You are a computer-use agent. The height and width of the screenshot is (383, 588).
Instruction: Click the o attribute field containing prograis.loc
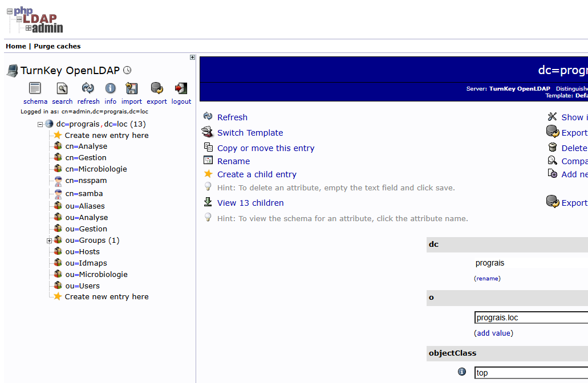[x=531, y=317]
